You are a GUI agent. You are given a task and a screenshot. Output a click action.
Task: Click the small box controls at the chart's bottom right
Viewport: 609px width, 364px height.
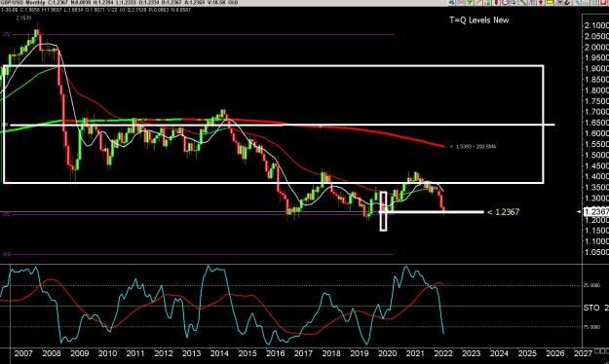tap(601, 350)
